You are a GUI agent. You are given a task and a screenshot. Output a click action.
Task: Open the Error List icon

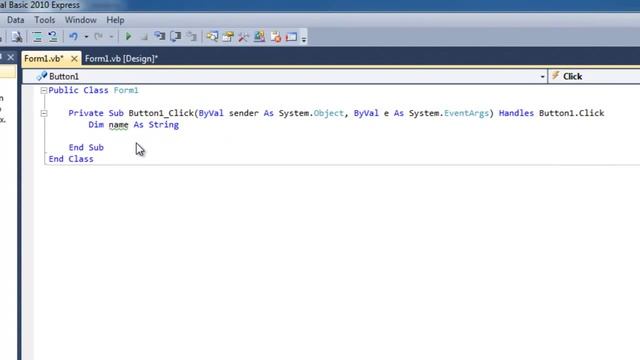coord(276,37)
